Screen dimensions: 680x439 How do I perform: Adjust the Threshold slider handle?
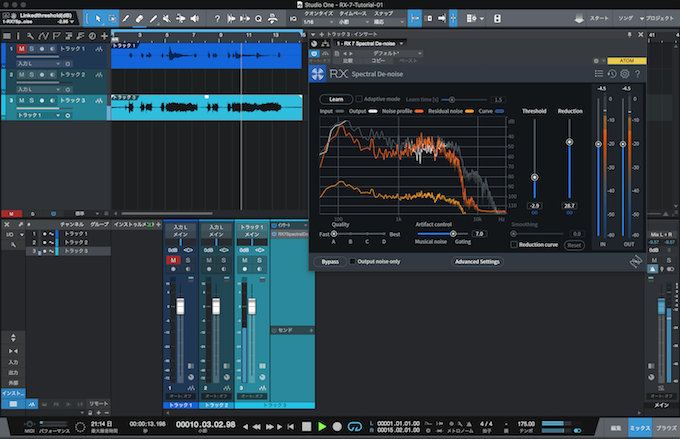[534, 177]
